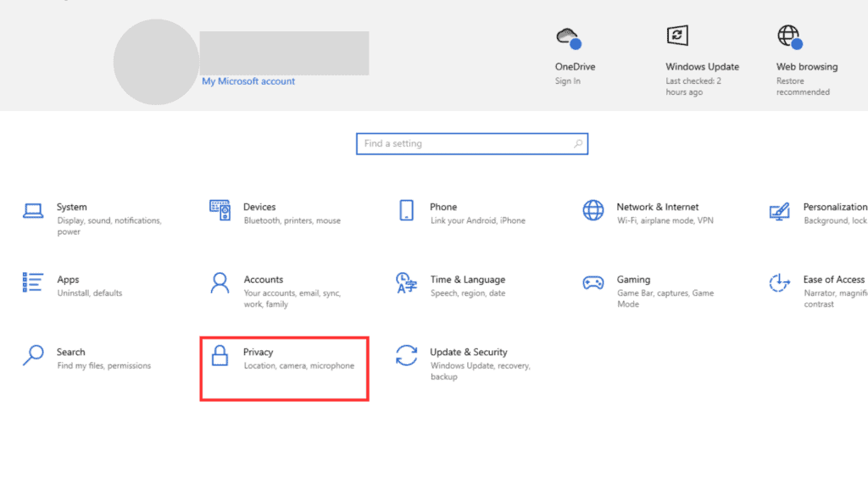868x478 pixels.
Task: Open the Gaming controller icon
Action: [x=593, y=282]
